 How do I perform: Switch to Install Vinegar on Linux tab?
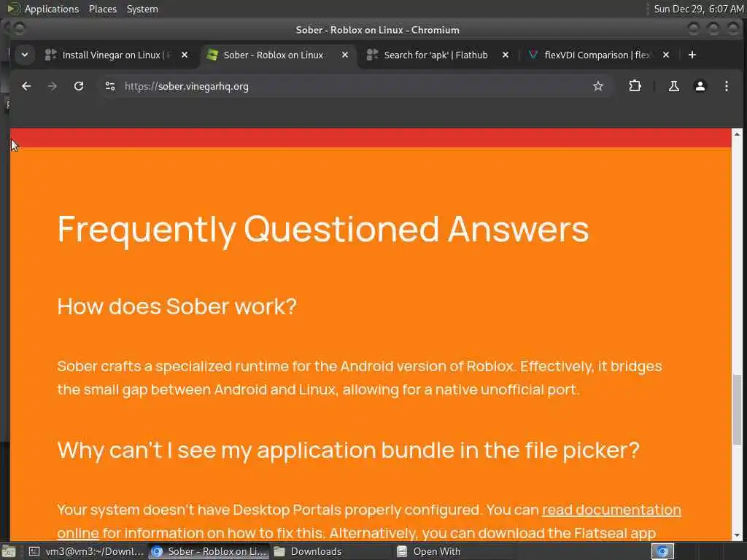tap(116, 55)
